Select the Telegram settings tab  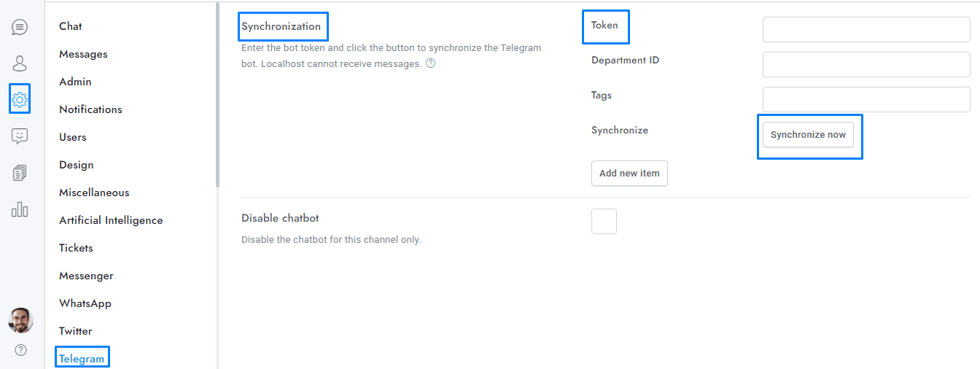tap(82, 358)
